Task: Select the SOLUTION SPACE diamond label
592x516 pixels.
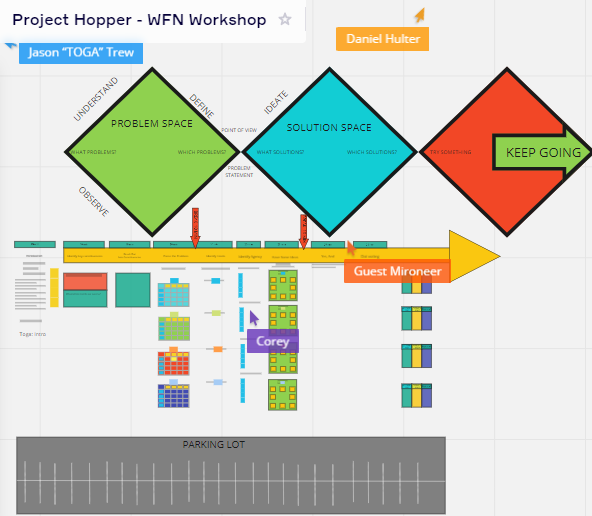Action: click(329, 128)
